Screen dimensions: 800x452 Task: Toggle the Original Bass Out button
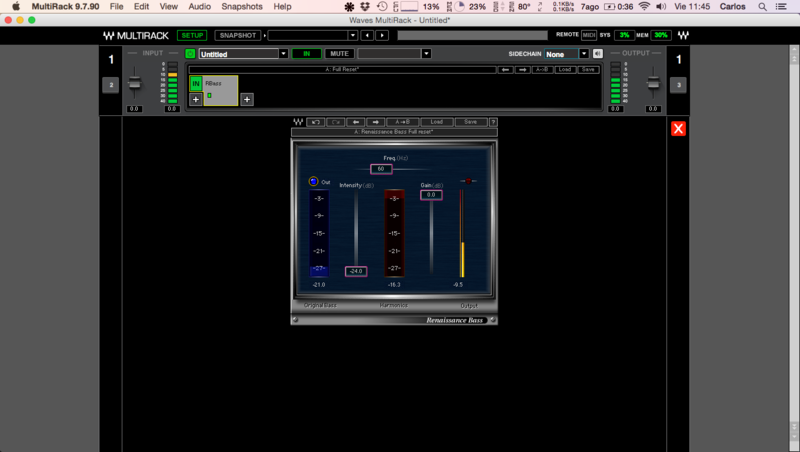(x=315, y=182)
